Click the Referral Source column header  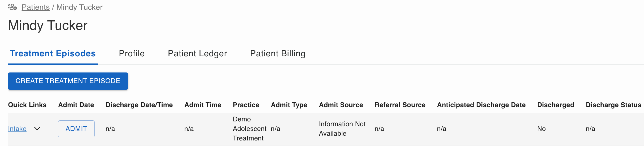coord(400,105)
